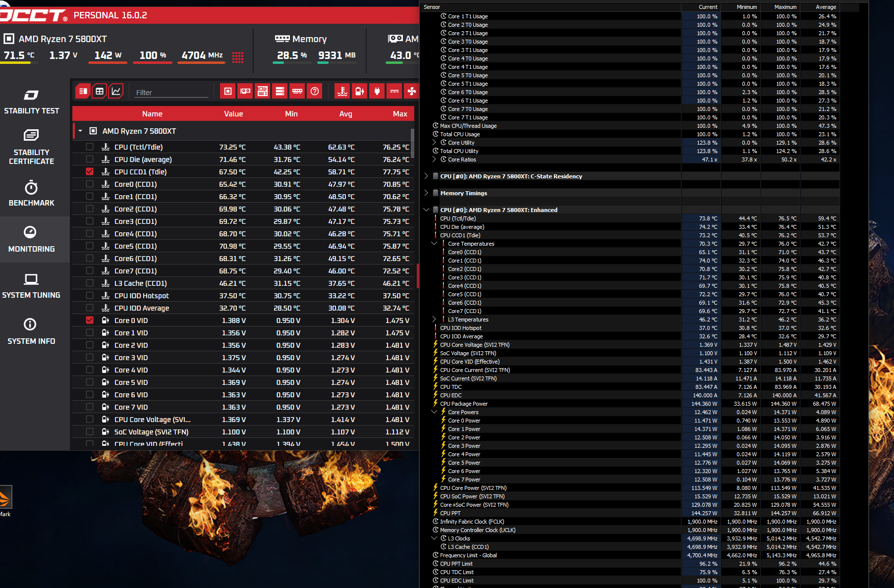Click the Filter field in OCCT monitoring
The image size is (894, 588).
tap(171, 92)
